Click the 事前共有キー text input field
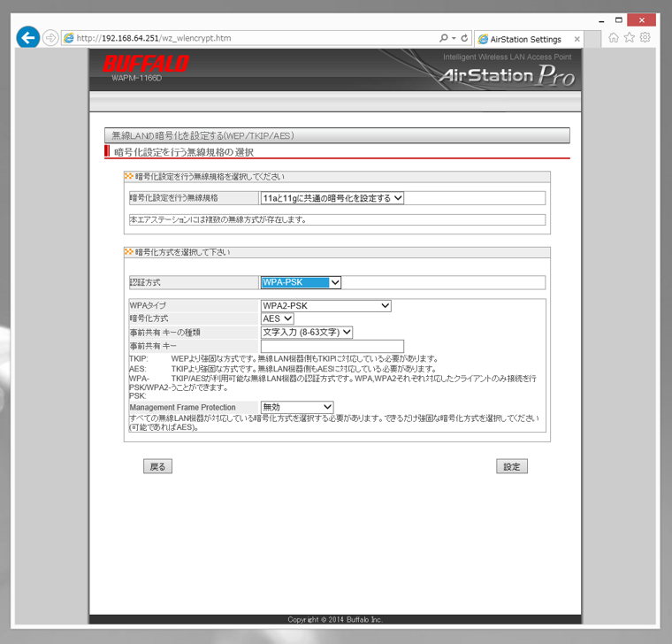The width and height of the screenshot is (672, 644). point(332,346)
